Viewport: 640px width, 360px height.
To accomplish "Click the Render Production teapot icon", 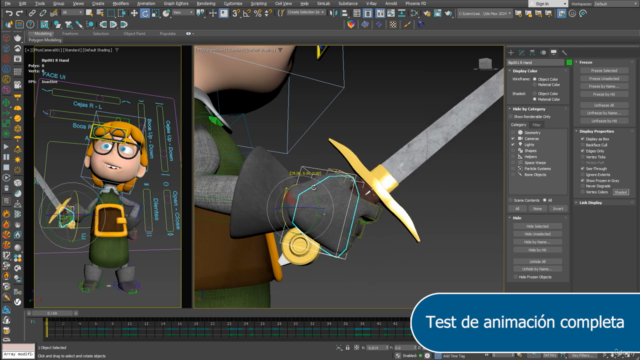I will pos(449,13).
